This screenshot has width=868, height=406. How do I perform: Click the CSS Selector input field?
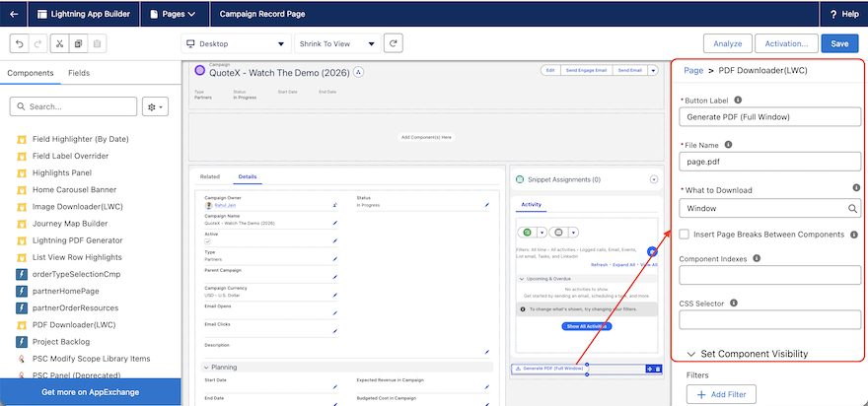(x=770, y=320)
